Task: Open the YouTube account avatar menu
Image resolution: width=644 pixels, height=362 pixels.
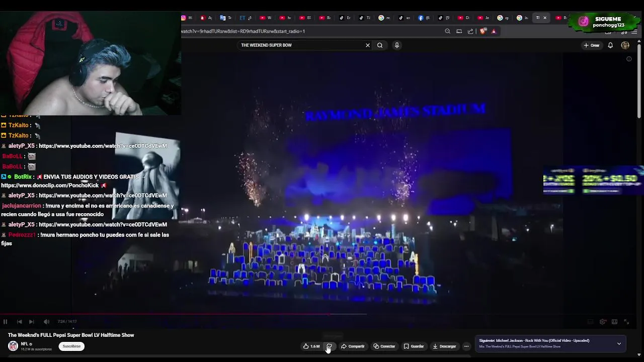Action: click(625, 45)
